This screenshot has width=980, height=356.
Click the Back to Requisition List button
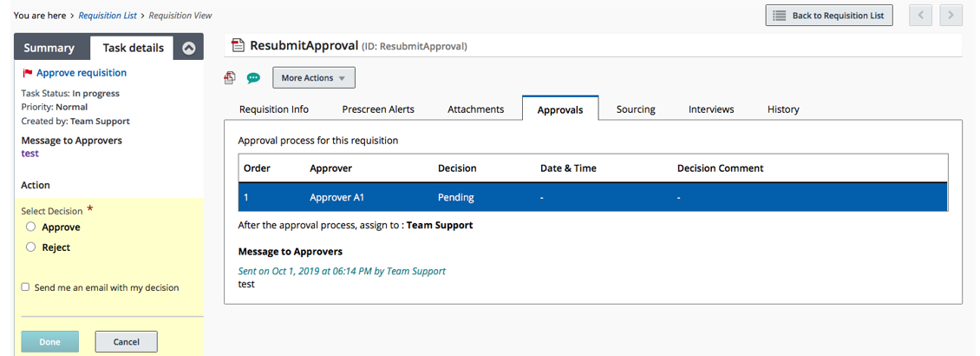click(x=829, y=16)
